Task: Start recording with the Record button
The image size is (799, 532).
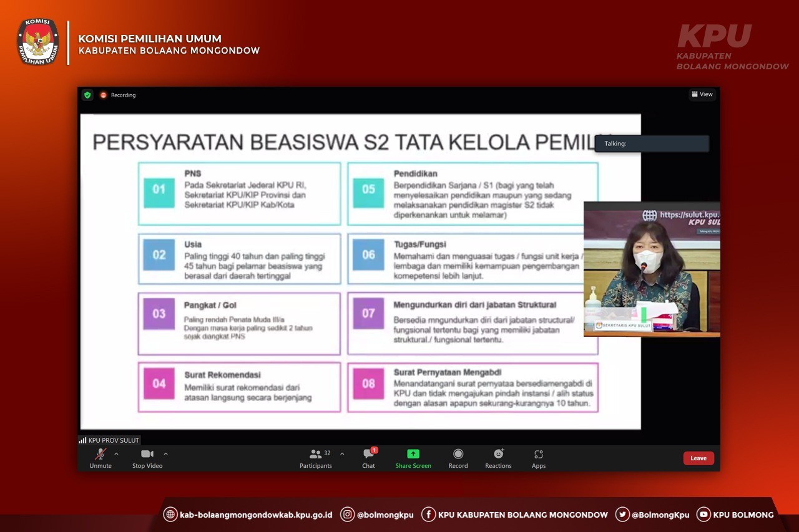Action: pos(458,457)
